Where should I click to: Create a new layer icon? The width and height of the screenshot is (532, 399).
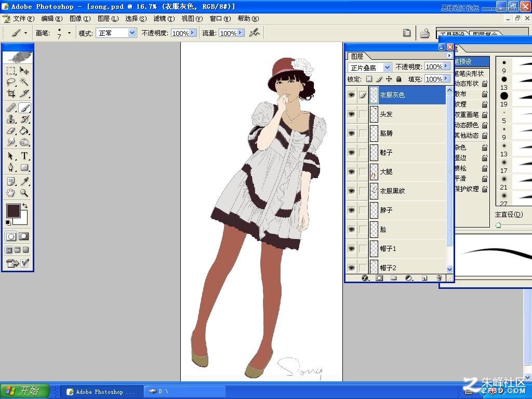click(424, 278)
